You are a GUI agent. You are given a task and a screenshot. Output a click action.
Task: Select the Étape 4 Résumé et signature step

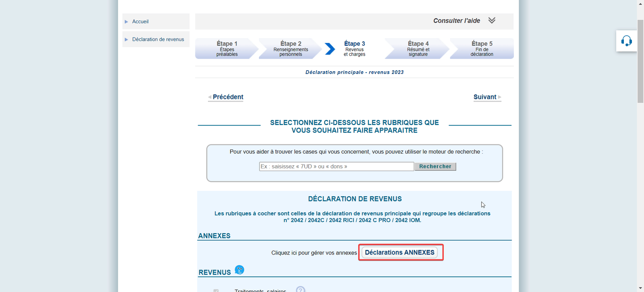coord(417,48)
